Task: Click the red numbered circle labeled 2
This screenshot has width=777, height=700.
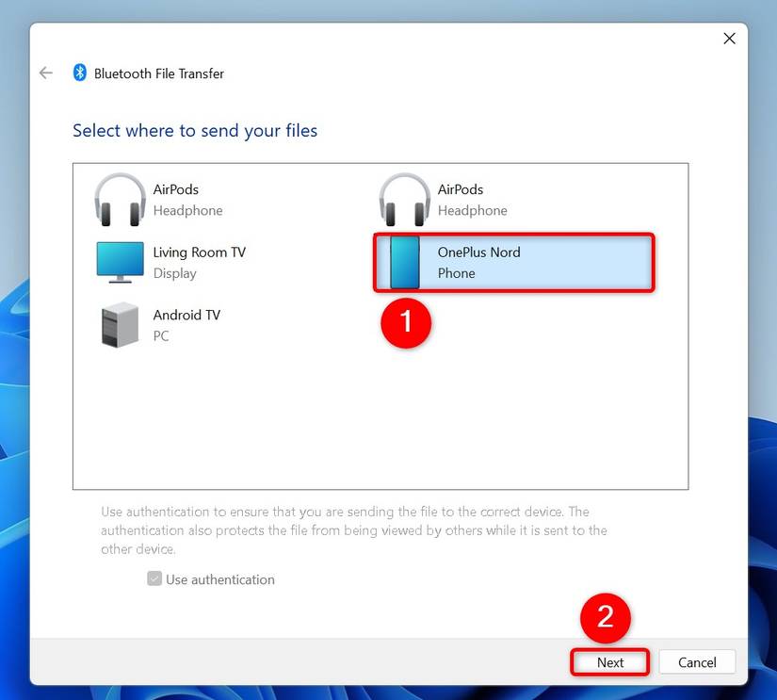Action: coord(607,619)
